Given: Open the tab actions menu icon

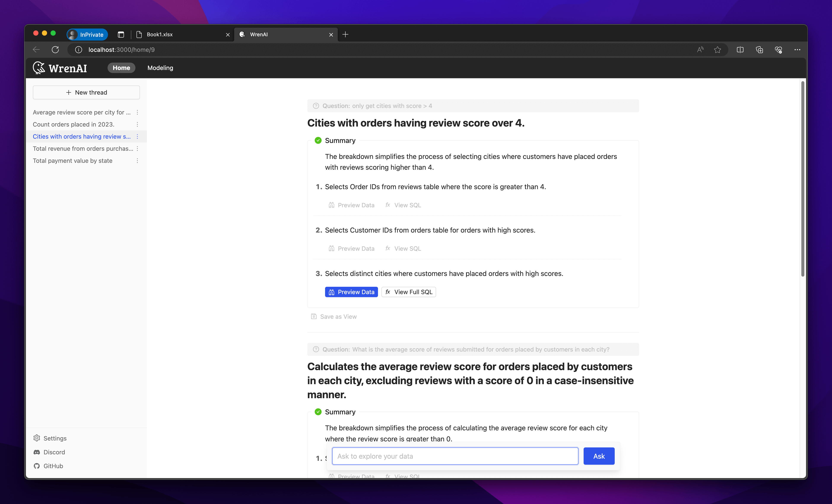Looking at the screenshot, I should tap(121, 34).
